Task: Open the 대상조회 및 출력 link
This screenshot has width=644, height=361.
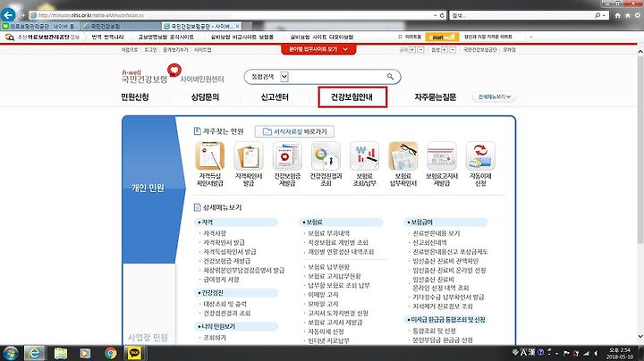Action: 225,304
